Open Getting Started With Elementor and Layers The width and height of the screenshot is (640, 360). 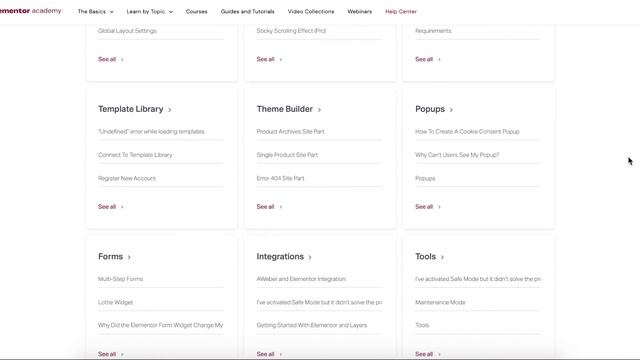click(312, 325)
